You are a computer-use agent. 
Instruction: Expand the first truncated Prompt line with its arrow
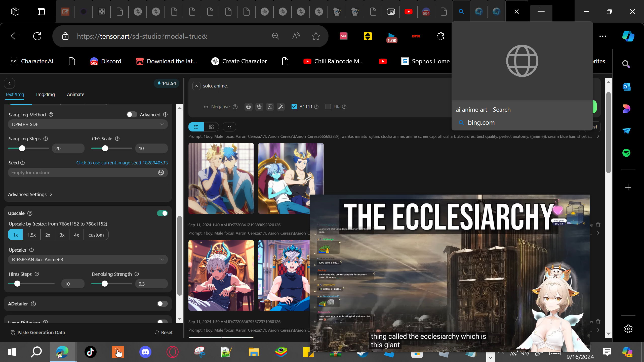click(x=598, y=137)
